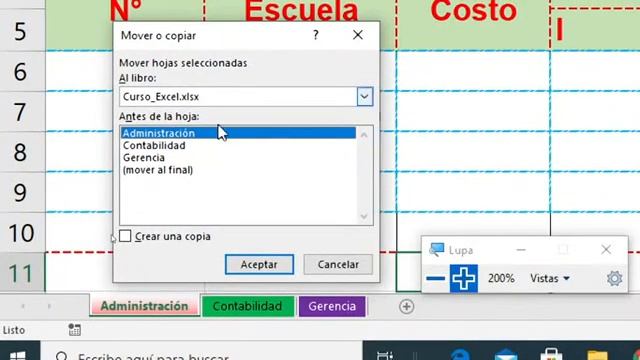Open Mail from the taskbar
Viewport: 640px width, 360px height.
[x=505, y=355]
